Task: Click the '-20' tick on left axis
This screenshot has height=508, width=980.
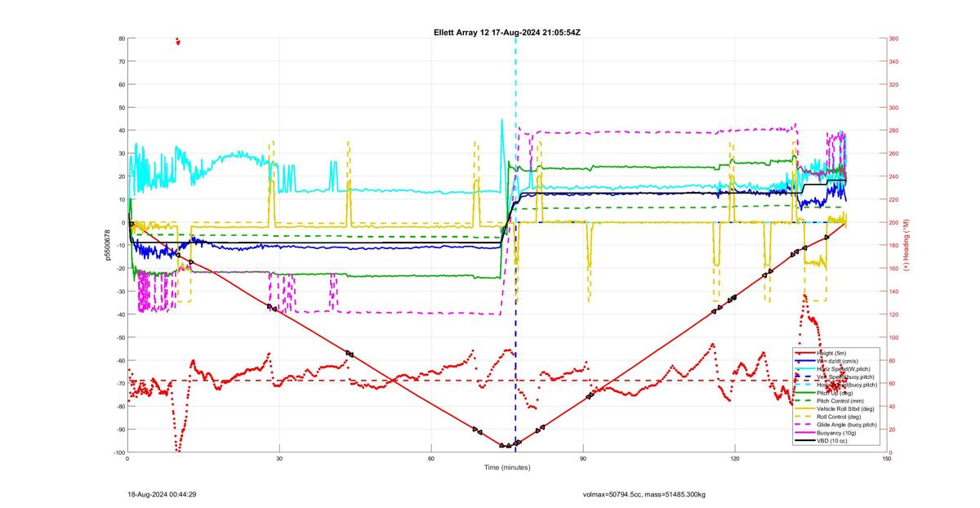Action: 119,269
